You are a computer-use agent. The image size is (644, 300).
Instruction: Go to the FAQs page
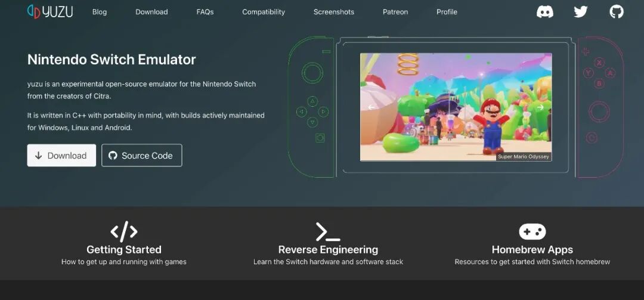[205, 12]
